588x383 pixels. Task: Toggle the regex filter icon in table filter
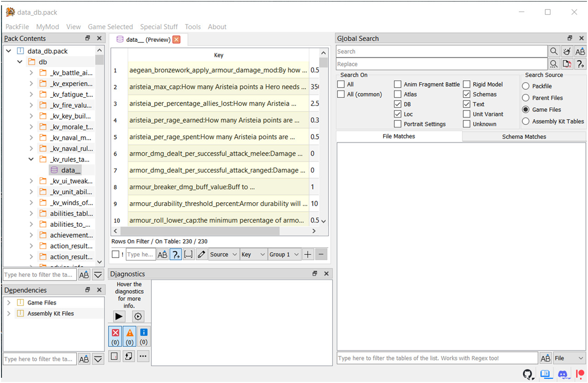[175, 254]
